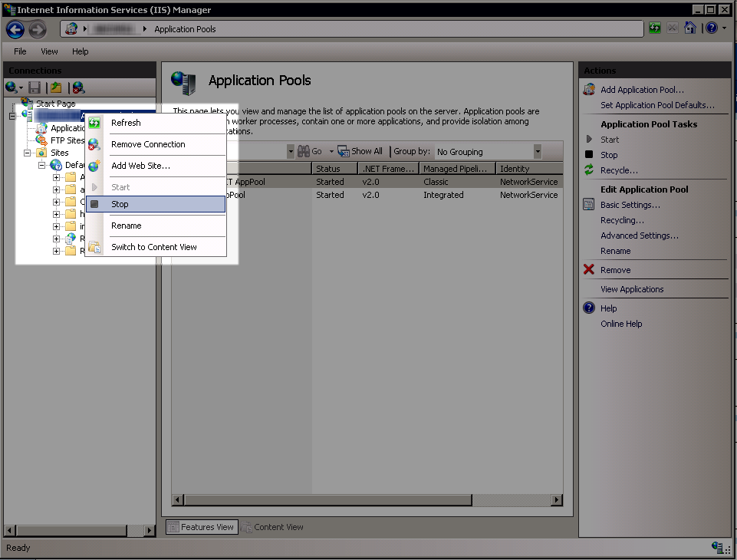This screenshot has width=737, height=560.
Task: Click the status bar network icon bottom right
Action: tap(716, 548)
